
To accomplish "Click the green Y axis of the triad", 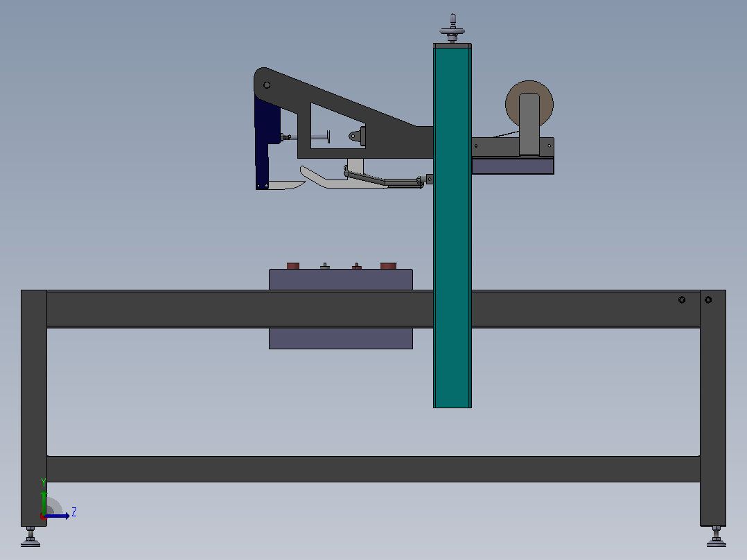I will (44, 503).
